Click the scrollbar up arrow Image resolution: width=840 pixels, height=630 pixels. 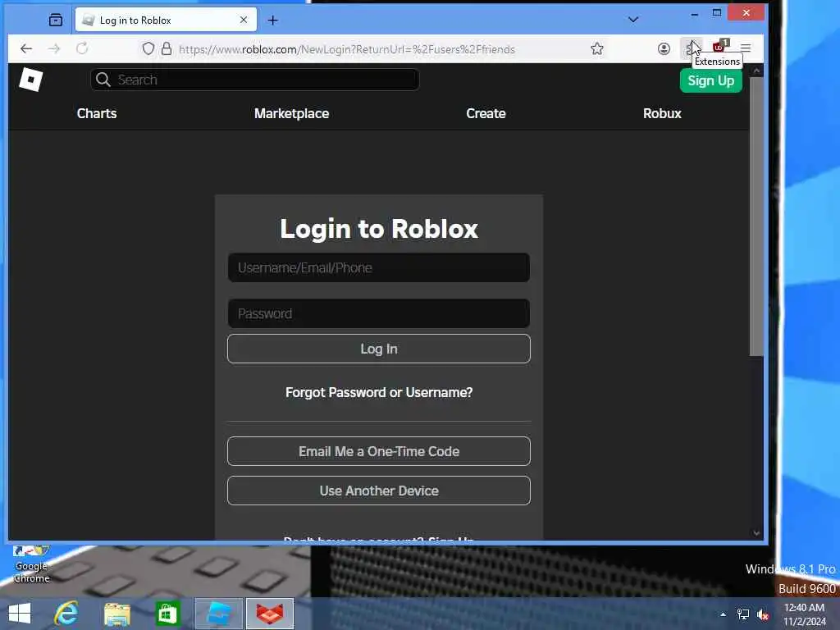[756, 71]
